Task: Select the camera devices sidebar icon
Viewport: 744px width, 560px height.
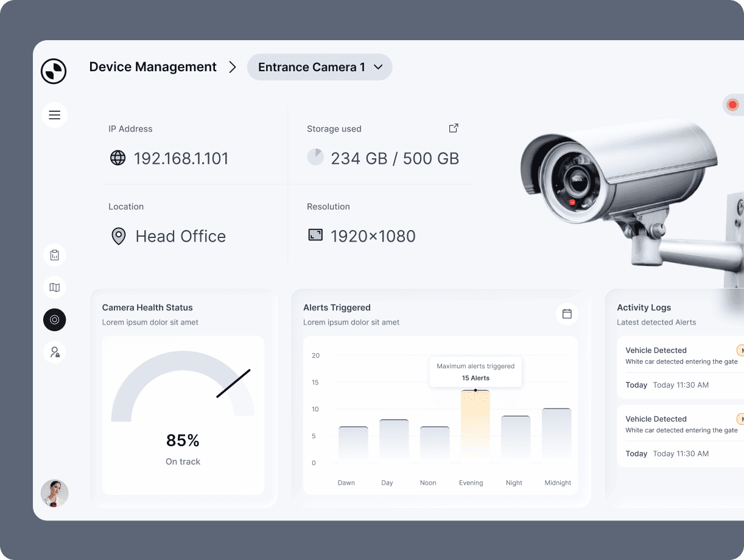Action: (54, 320)
